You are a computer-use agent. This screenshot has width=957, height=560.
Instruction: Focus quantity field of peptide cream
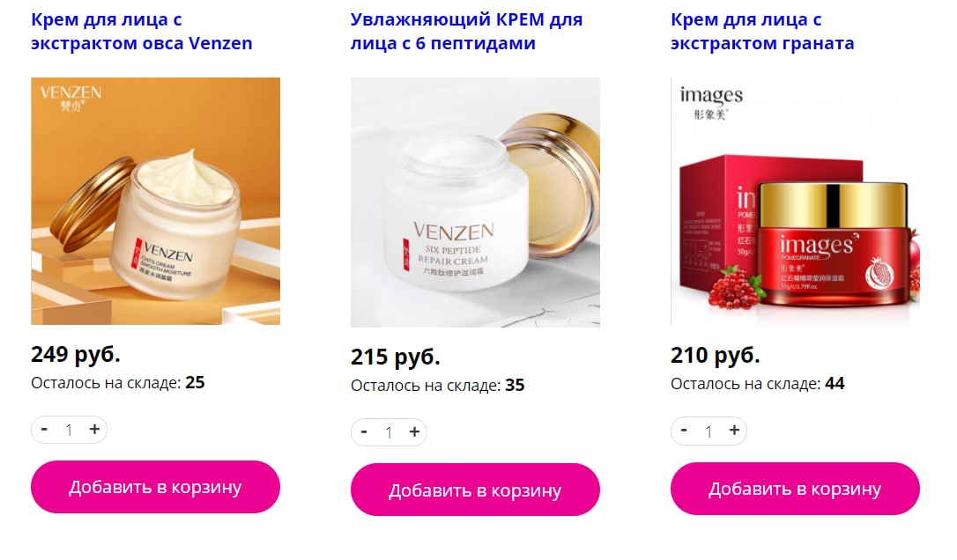[x=389, y=432]
